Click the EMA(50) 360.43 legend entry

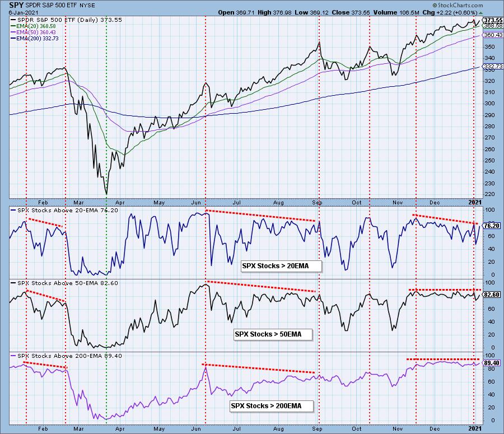pyautogui.click(x=33, y=32)
